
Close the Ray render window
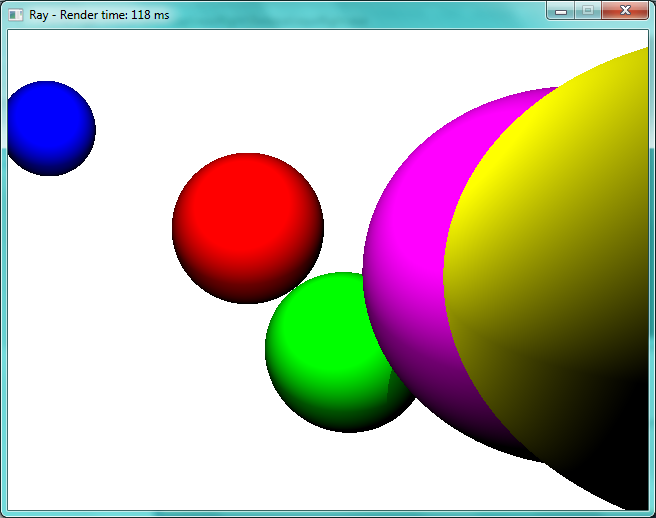pos(626,10)
